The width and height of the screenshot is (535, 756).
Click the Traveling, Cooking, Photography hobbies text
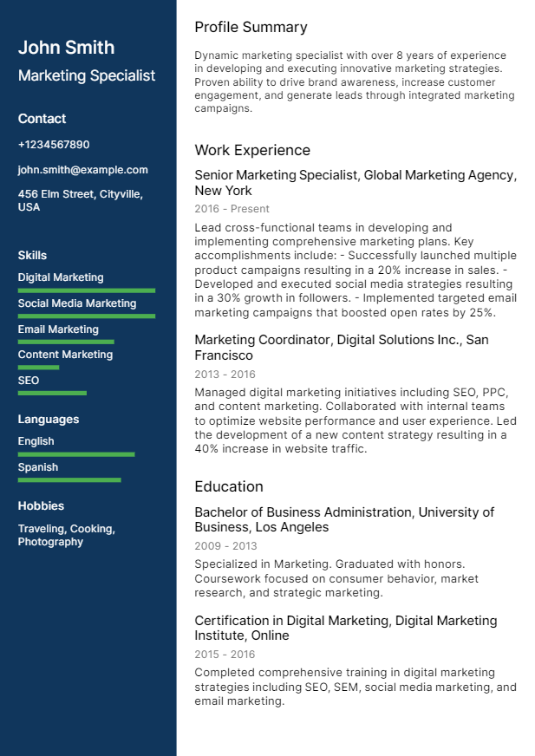pyautogui.click(x=67, y=535)
